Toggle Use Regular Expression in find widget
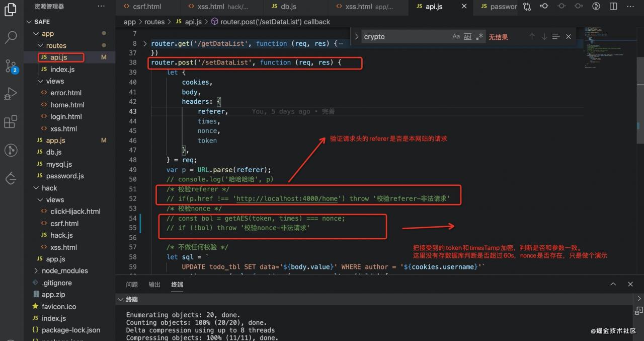Screen dimensions: 644x341 click(479, 37)
